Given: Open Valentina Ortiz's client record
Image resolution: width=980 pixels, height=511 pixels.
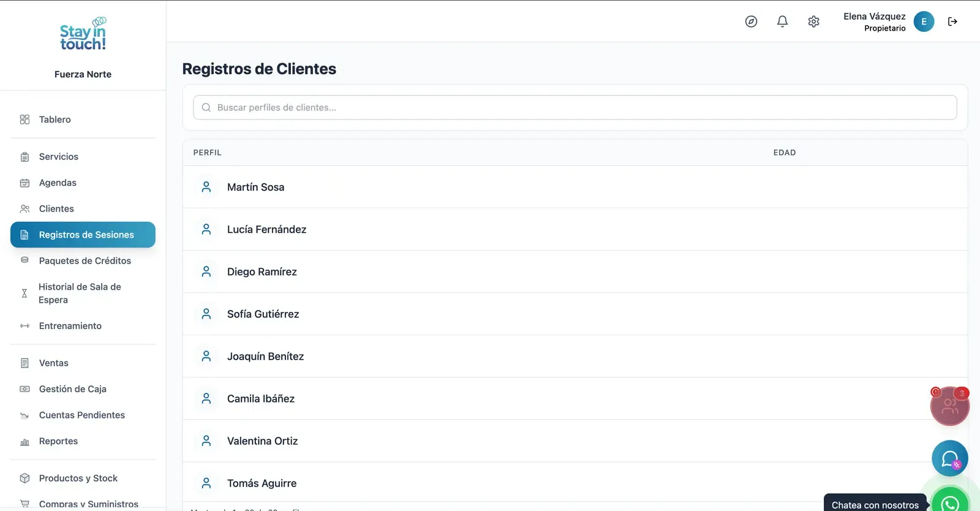Looking at the screenshot, I should click(575, 441).
